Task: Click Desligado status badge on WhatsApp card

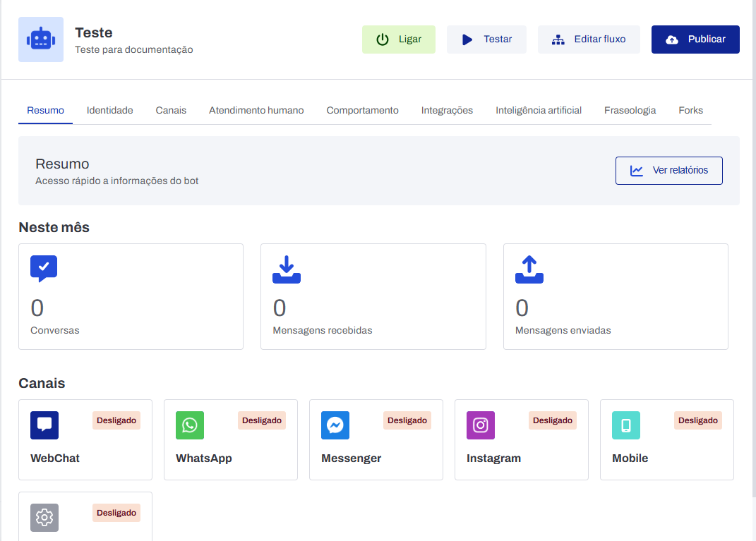Action: 262,420
